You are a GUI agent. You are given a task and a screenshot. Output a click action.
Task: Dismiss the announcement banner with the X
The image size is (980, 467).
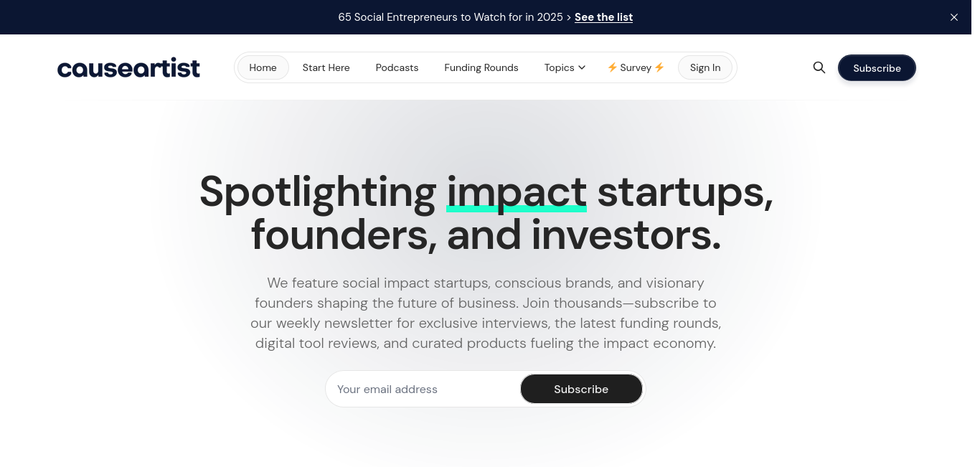[954, 17]
